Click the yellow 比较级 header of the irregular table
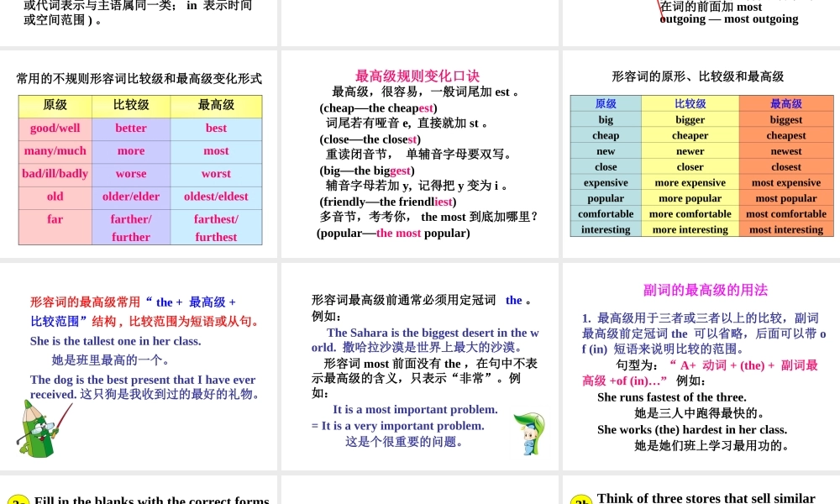The width and height of the screenshot is (840, 504). (131, 106)
